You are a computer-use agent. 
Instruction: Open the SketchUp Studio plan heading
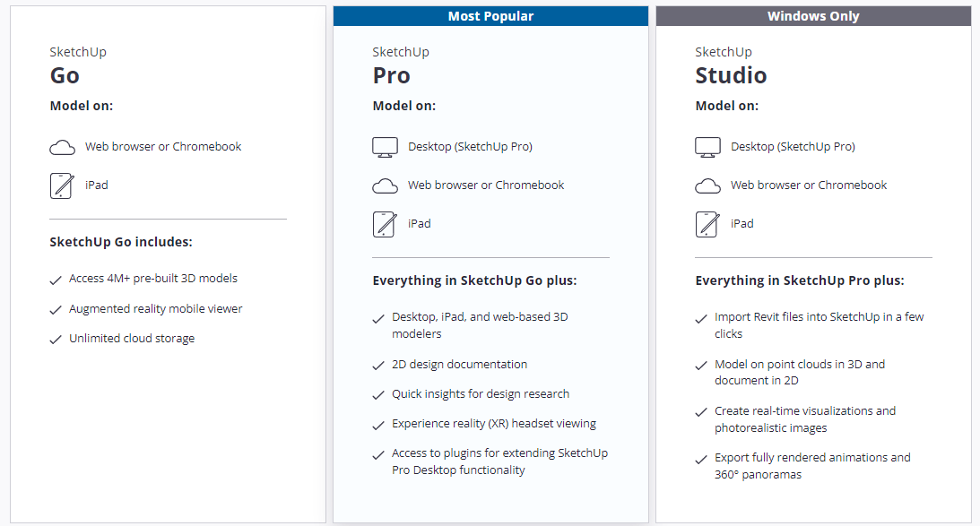(731, 65)
